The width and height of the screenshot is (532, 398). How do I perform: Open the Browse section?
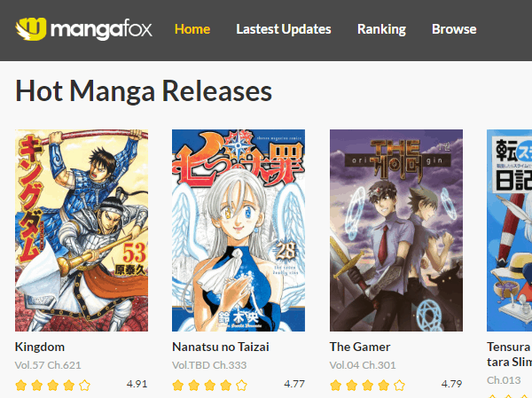coord(454,29)
